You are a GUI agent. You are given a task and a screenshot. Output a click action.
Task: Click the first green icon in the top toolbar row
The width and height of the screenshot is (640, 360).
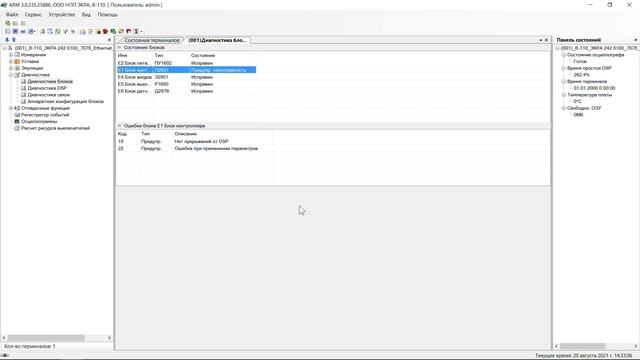click(8, 23)
